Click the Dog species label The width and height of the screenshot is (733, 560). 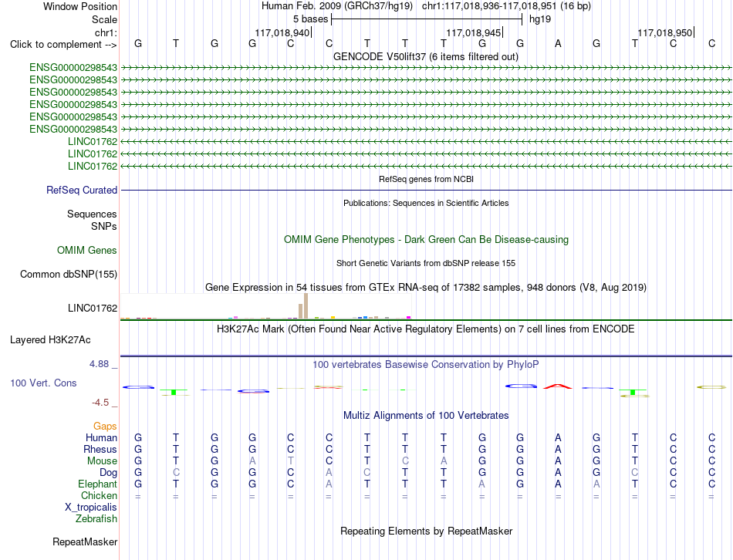(108, 473)
